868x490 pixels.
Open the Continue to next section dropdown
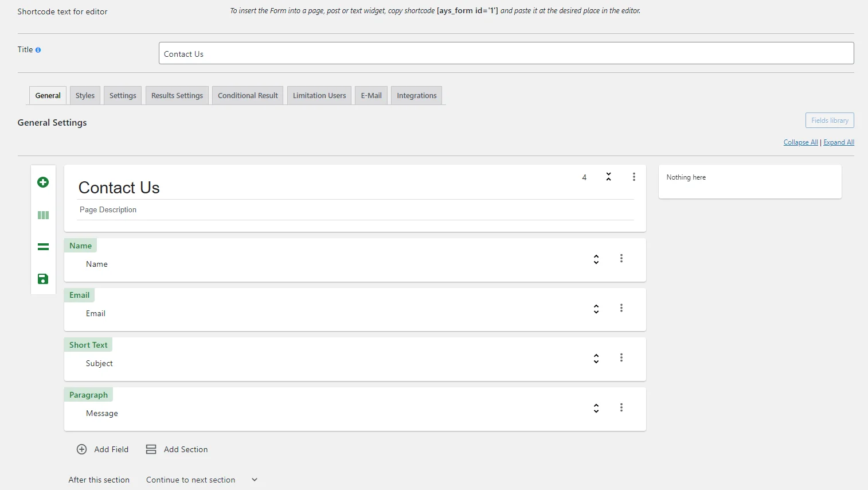coord(201,480)
